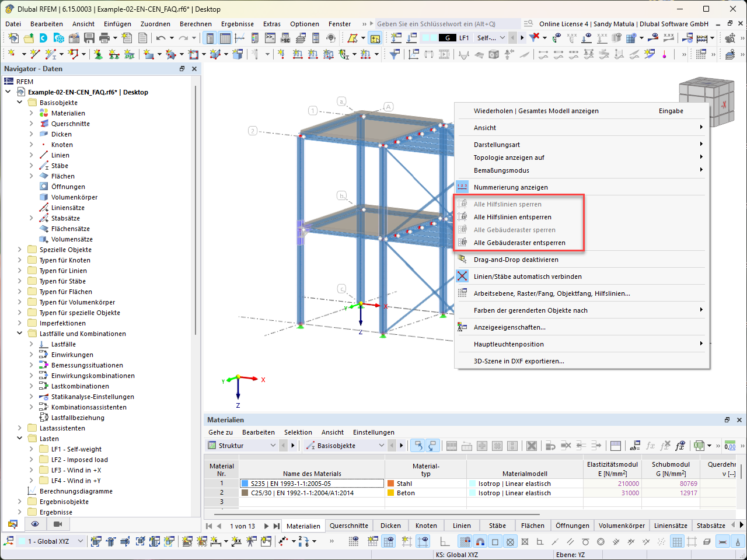Screen dimensions: 747x560
Task: Click the formula fx icon in table toolbar
Action: (650, 446)
